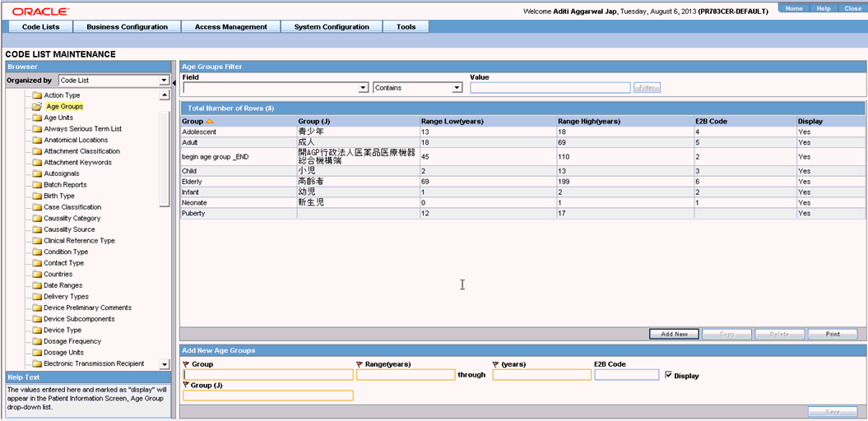The width and height of the screenshot is (868, 421).
Task: Open the Contains condition dropdown
Action: (x=457, y=87)
